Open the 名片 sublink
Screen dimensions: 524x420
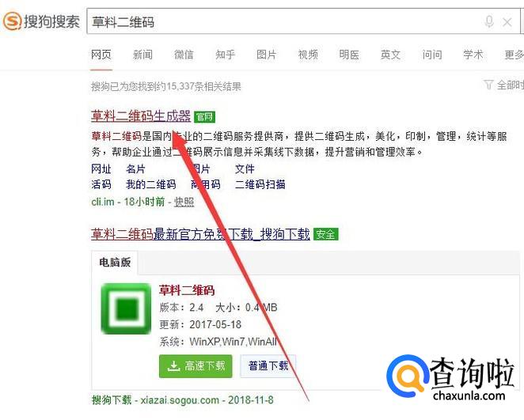pos(135,169)
